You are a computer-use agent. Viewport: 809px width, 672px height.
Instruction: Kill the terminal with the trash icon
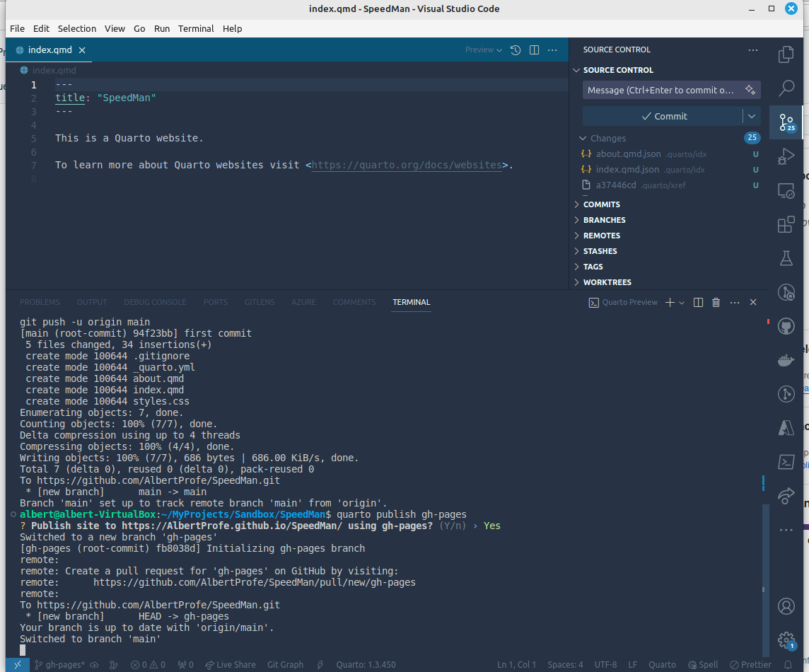pyautogui.click(x=716, y=303)
